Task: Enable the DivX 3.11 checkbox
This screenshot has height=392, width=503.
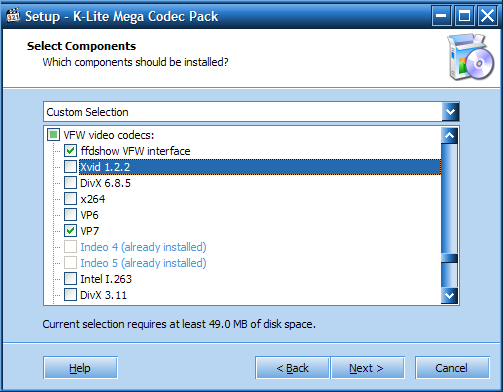Action: (70, 295)
